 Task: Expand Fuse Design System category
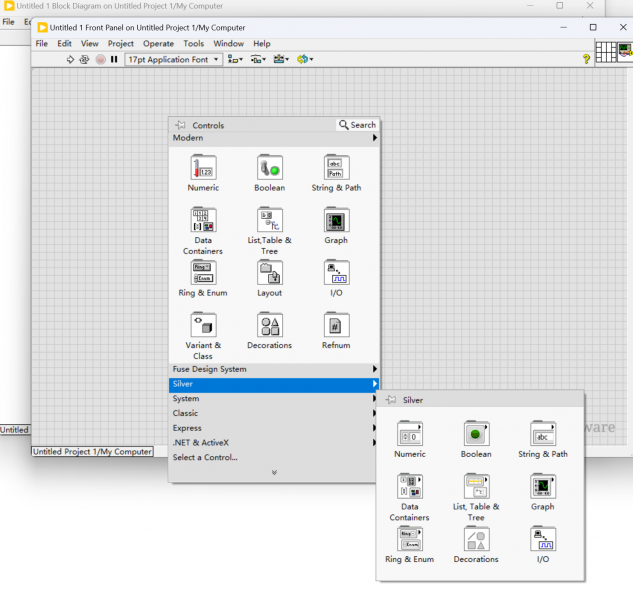[x=274, y=369]
